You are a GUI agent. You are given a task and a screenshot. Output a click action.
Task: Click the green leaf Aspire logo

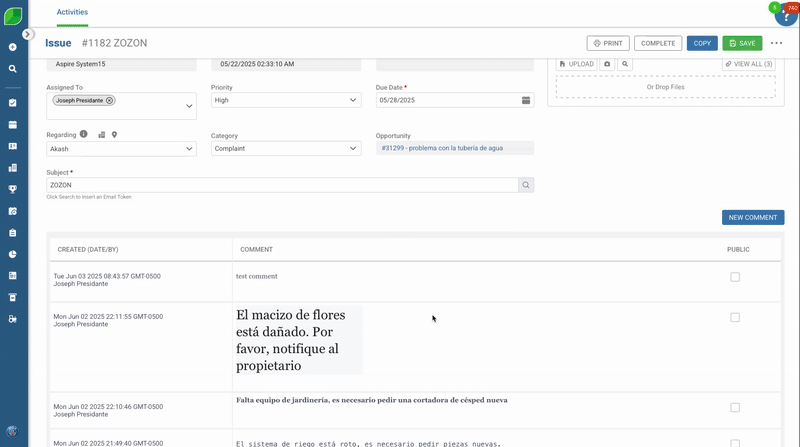13,16
